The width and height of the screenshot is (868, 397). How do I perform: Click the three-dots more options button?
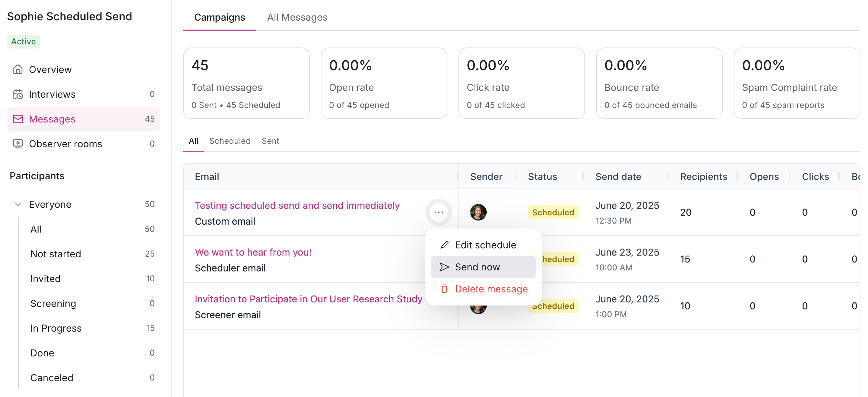coord(438,212)
